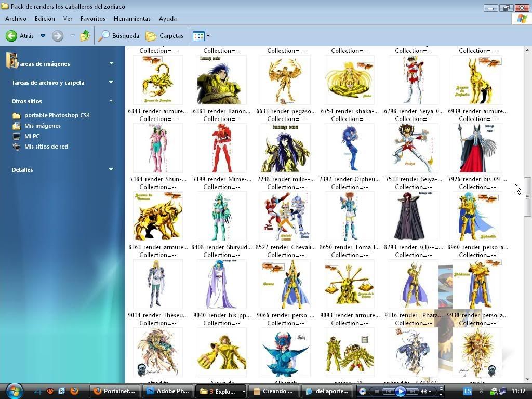Go up one folder level icon
The height and width of the screenshot is (399, 532).
coord(85,36)
